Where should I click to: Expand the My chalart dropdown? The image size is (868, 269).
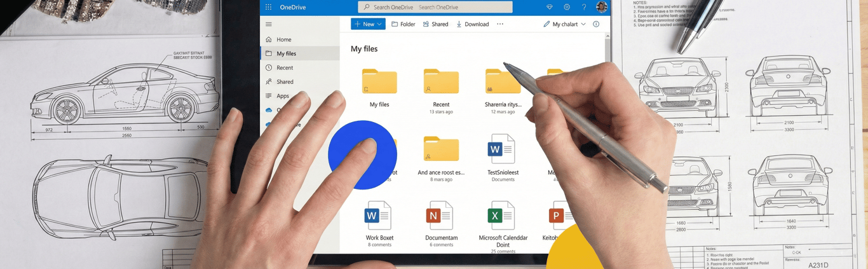click(564, 24)
